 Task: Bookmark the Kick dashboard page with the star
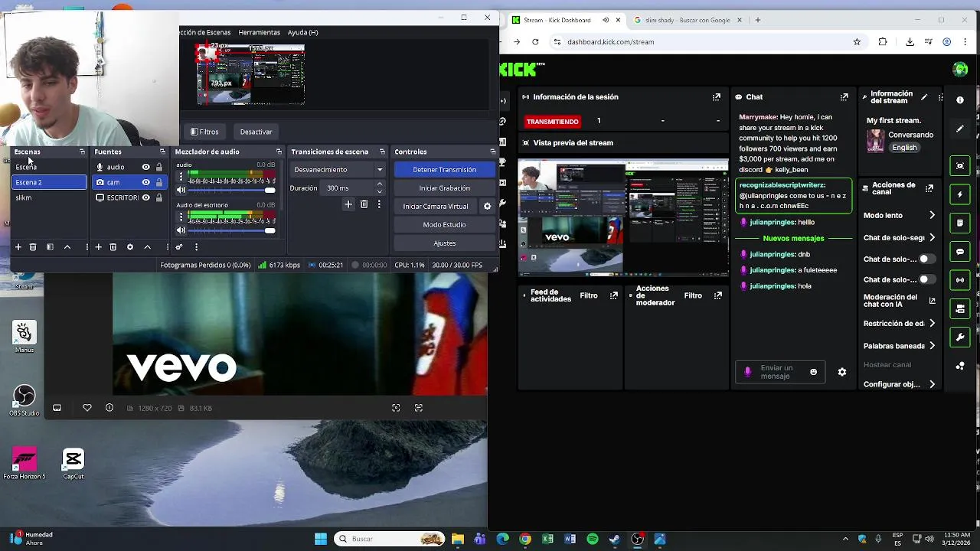point(857,42)
